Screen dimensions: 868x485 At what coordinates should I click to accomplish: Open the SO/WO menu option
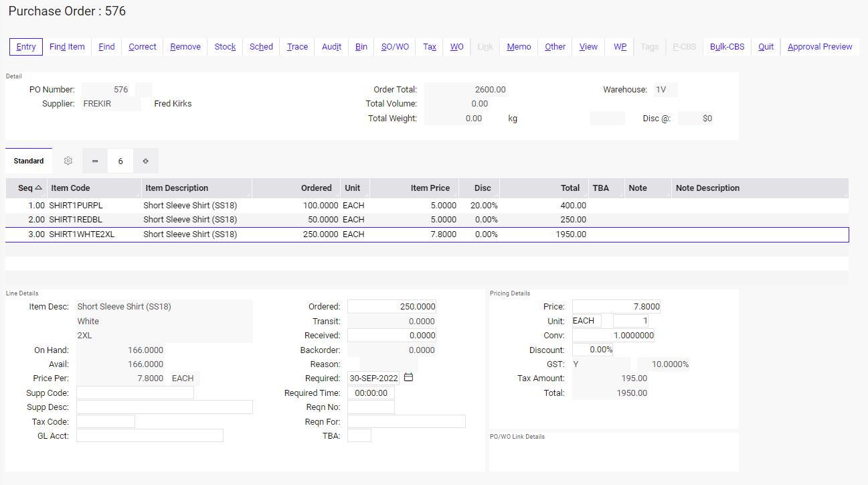click(394, 46)
